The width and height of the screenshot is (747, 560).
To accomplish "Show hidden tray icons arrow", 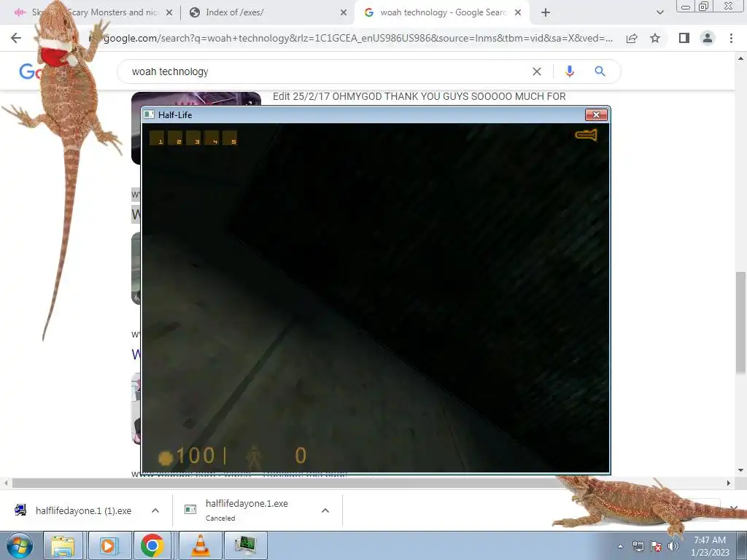I will click(x=620, y=546).
